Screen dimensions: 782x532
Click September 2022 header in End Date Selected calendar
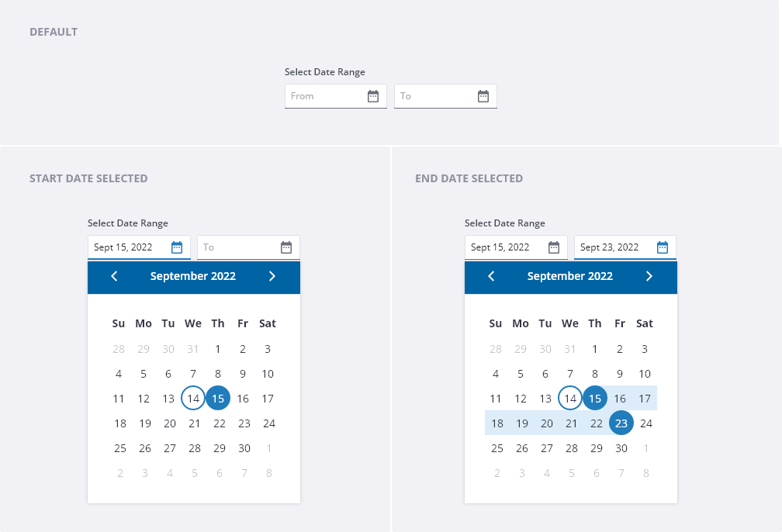click(x=570, y=276)
